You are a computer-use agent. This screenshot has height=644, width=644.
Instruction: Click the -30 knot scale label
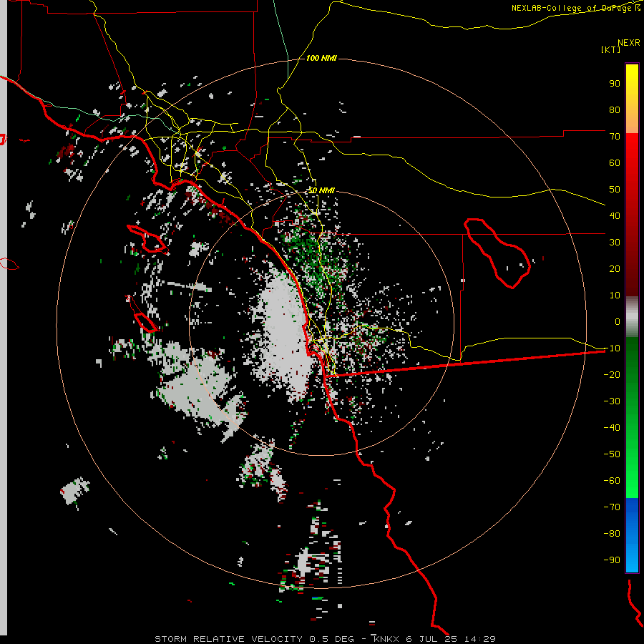pos(612,401)
